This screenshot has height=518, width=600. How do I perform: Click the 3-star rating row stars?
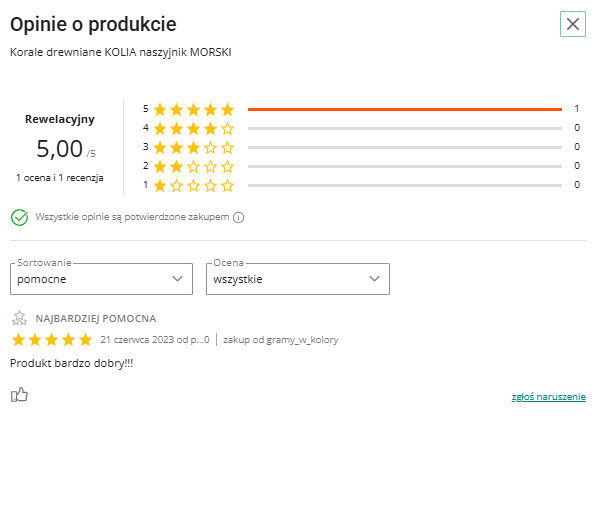(x=194, y=147)
